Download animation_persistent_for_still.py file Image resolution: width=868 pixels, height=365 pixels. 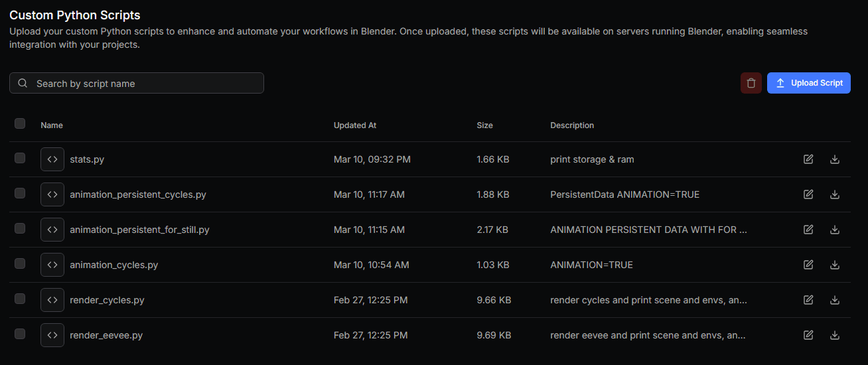pyautogui.click(x=835, y=230)
